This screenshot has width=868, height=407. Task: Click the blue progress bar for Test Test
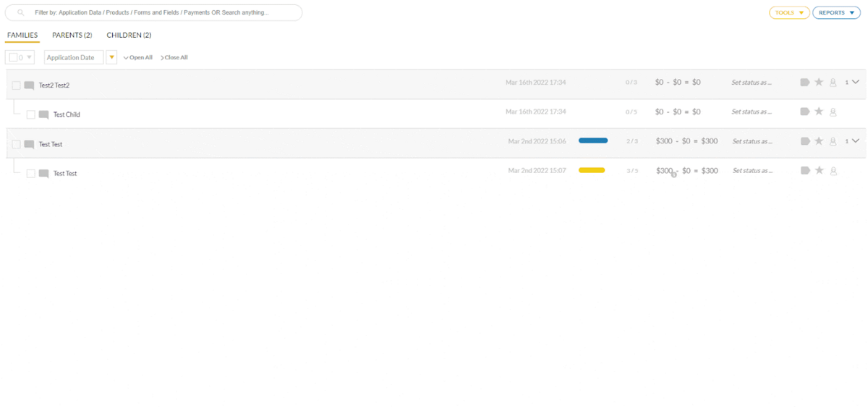tap(593, 140)
